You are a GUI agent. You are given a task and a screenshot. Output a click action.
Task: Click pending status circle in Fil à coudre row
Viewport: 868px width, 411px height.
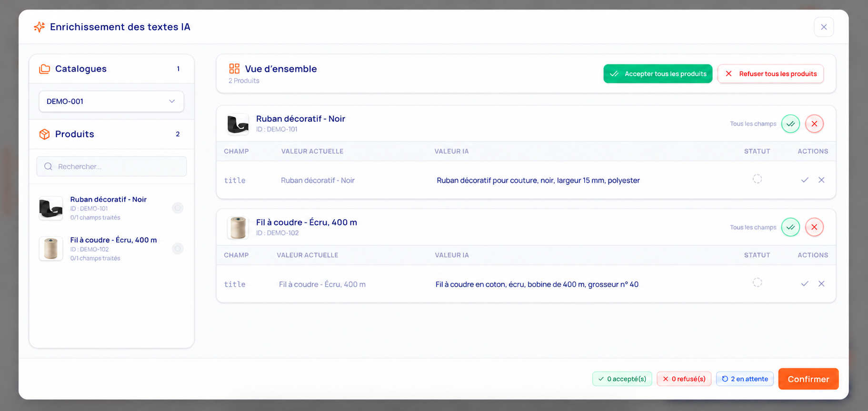(757, 282)
